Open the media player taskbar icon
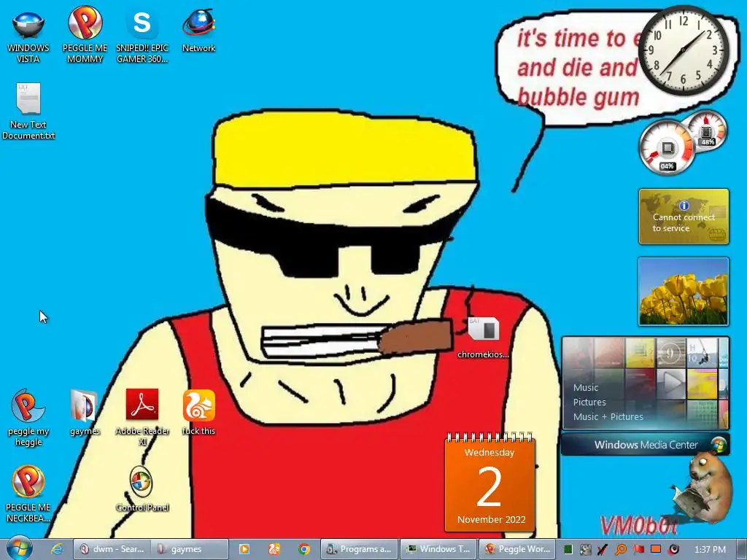 tap(244, 549)
